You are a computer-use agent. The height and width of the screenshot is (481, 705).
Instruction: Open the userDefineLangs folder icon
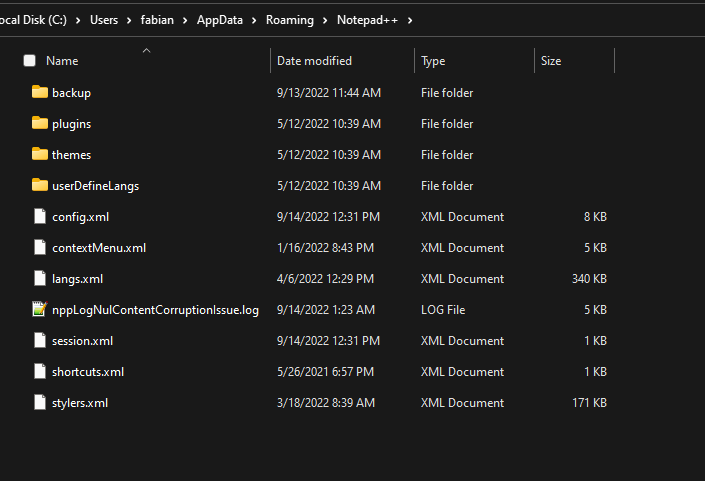(x=40, y=185)
